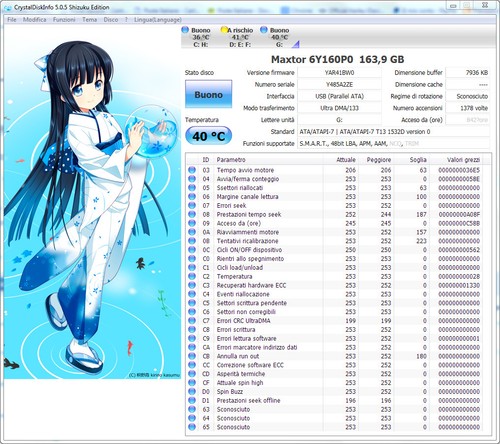
Task: Click status icon of Prestazioni tempo seek row
Action: pos(192,214)
